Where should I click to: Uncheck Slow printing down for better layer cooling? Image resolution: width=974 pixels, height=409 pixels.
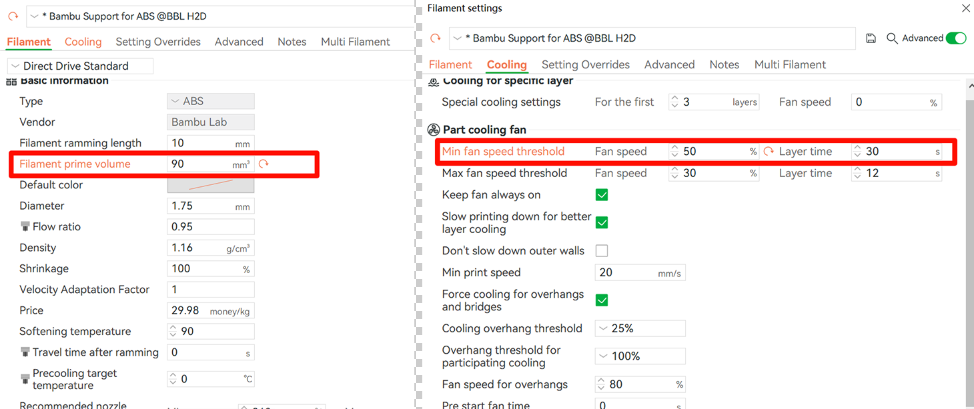point(601,223)
